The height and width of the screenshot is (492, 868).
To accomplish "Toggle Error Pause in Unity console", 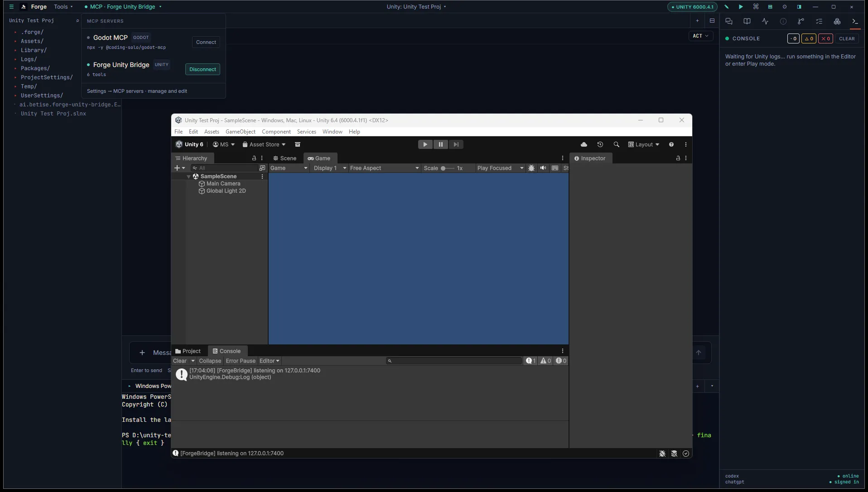I will pyautogui.click(x=241, y=361).
